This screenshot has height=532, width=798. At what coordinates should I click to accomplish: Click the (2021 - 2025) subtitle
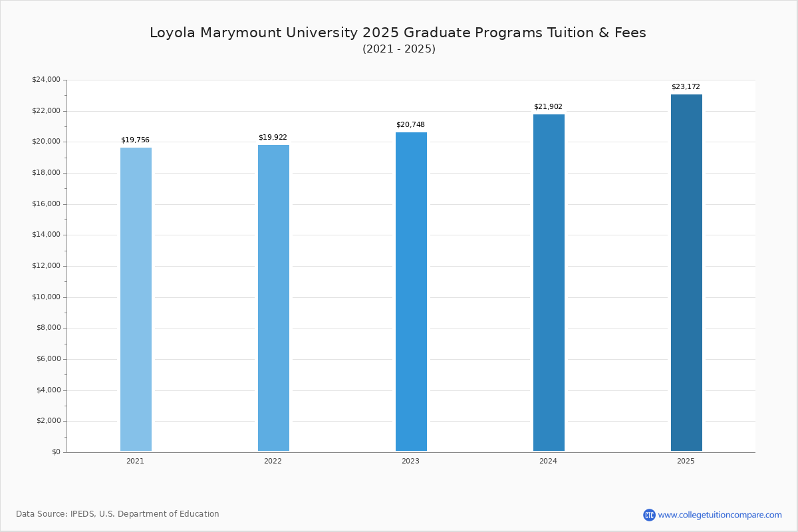click(399, 49)
